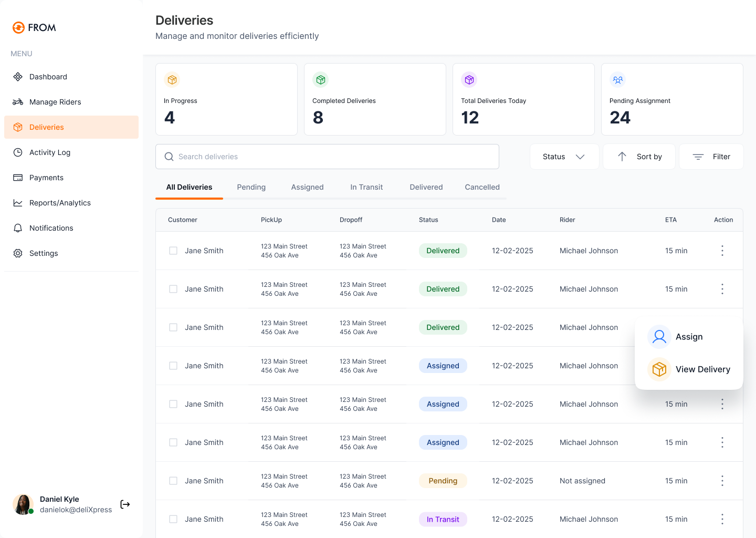Image resolution: width=756 pixels, height=538 pixels.
Task: Open the Sort by dropdown
Action: 639,157
